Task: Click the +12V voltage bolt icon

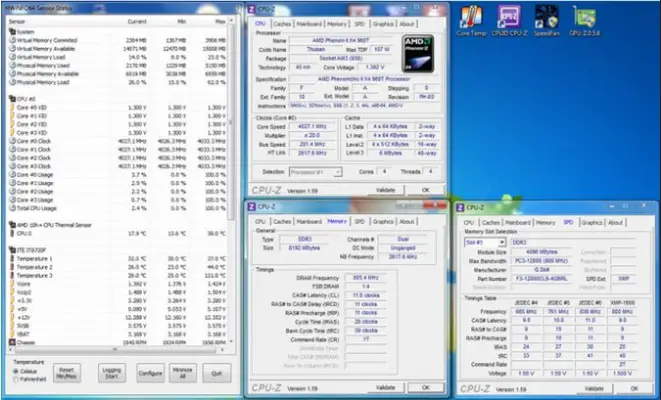Action: [x=12, y=317]
